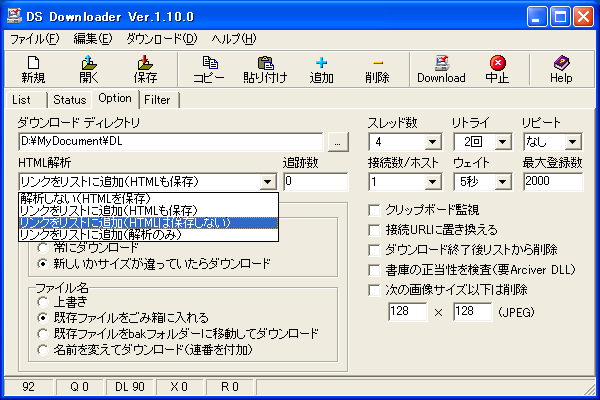The width and height of the screenshot is (600, 400).
Task: Enable 書庫の正当性を検査 checkbox
Action: point(374,270)
